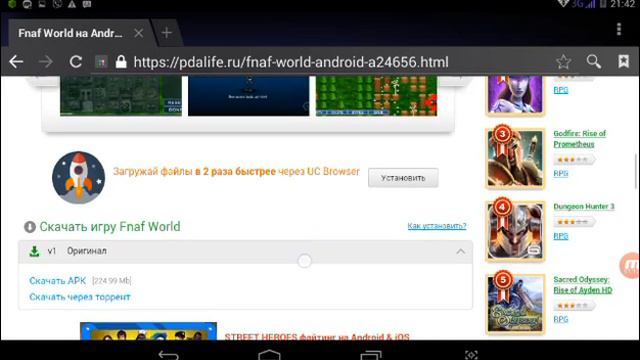Bookmark page with the star icon

point(564,62)
